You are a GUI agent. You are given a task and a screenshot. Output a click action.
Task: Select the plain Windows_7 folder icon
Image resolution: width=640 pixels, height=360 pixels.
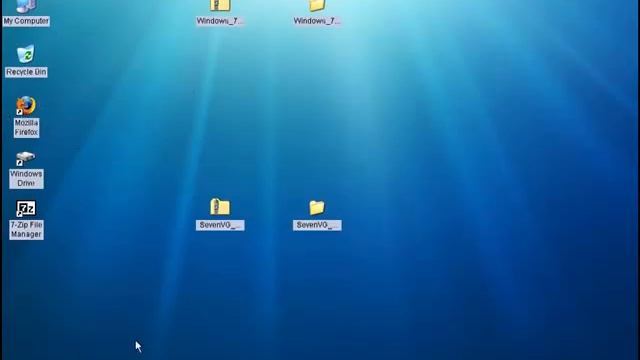point(317,12)
